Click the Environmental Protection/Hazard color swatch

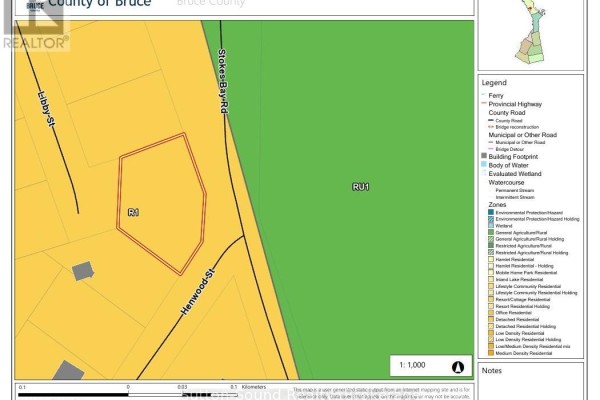coord(491,212)
